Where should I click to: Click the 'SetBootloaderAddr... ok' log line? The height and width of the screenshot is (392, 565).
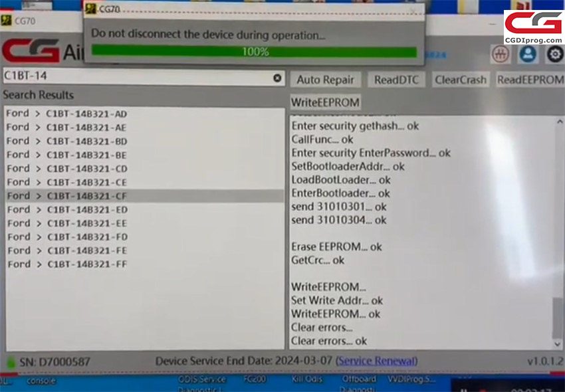coord(348,167)
